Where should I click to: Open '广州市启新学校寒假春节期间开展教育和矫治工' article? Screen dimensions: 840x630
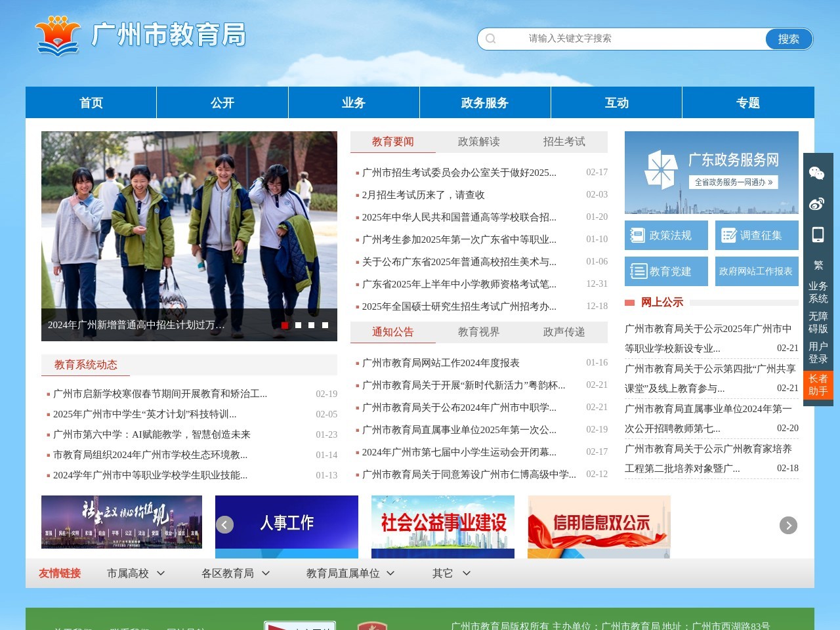coord(160,394)
